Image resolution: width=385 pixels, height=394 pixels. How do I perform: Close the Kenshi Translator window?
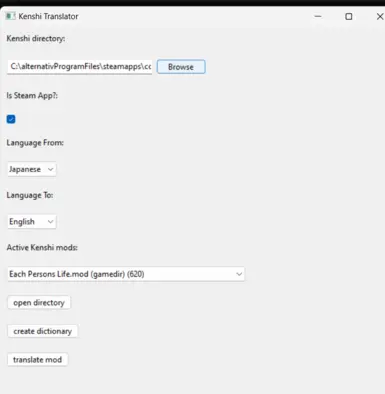[x=380, y=16]
